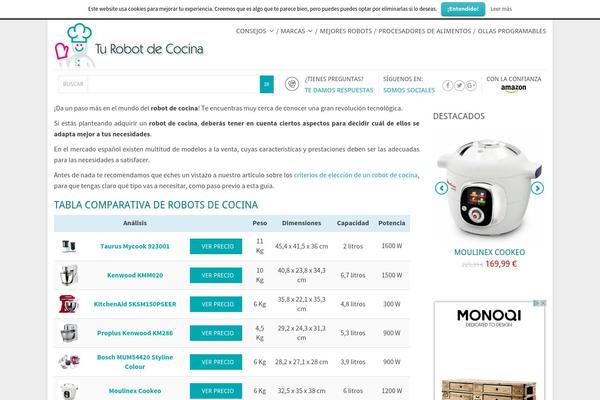Open the MONOQI advertisement banner
The width and height of the screenshot is (600, 400).
489,350
